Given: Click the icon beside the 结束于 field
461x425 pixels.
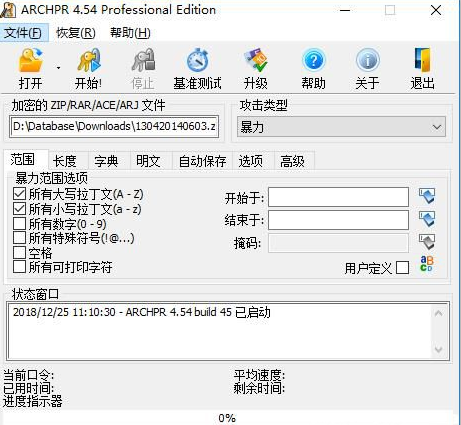Looking at the screenshot, I should [x=427, y=219].
